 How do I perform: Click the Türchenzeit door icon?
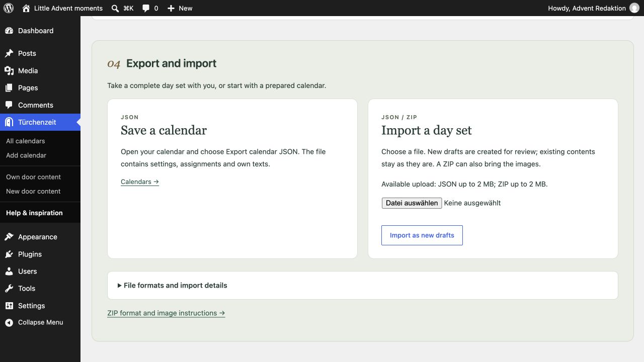pyautogui.click(x=9, y=122)
